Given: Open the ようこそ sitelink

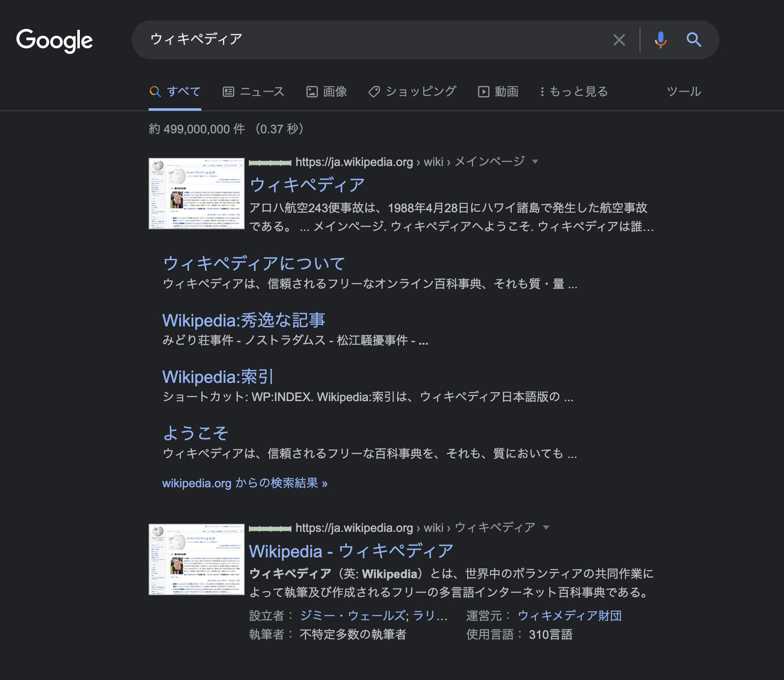Looking at the screenshot, I should [x=196, y=433].
